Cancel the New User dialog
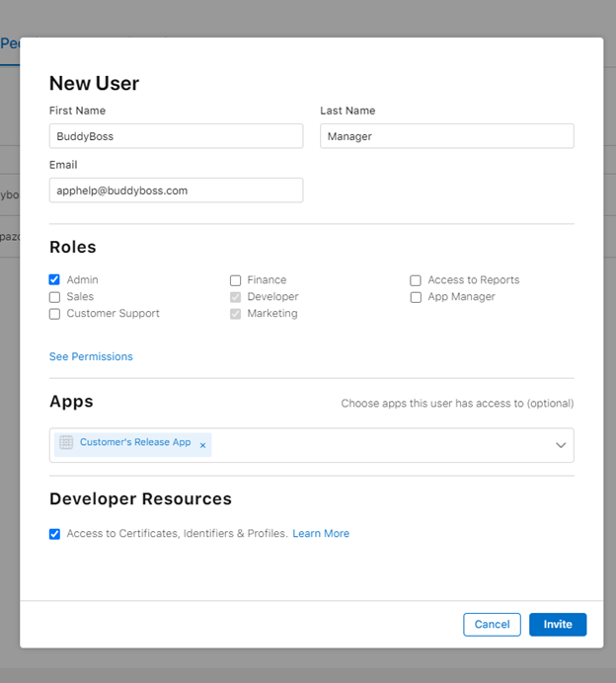Screen dimensions: 616x683 click(492, 624)
